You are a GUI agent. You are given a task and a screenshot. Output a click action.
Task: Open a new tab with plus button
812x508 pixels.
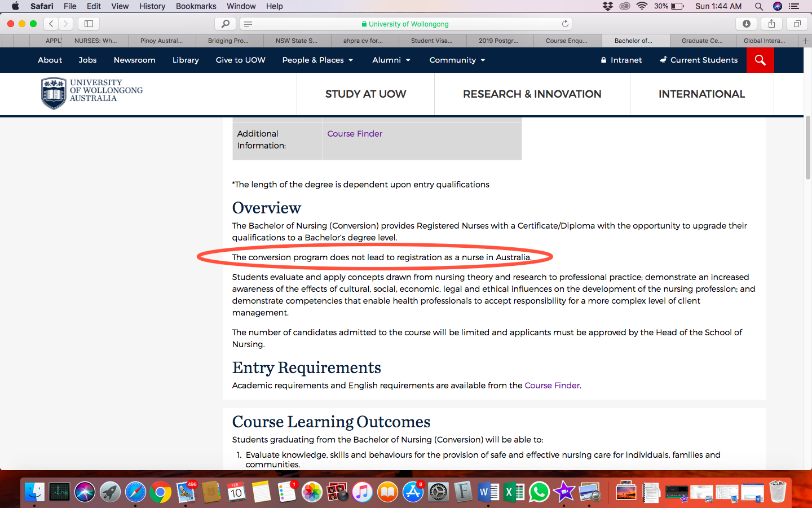point(805,41)
